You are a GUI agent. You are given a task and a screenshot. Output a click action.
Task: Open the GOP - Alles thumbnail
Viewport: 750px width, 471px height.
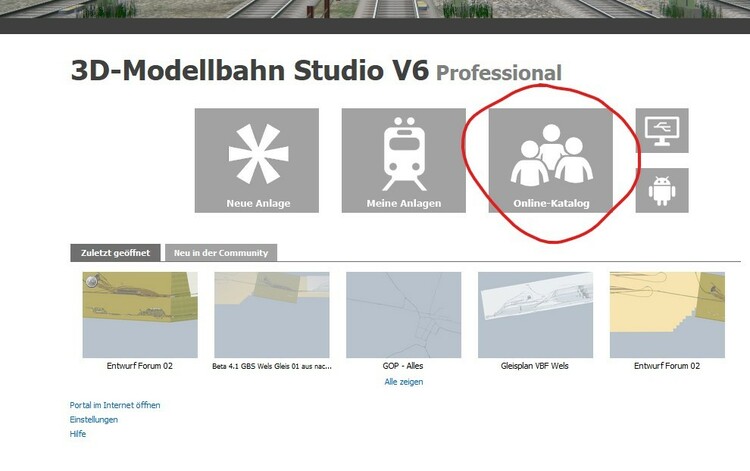pyautogui.click(x=404, y=315)
